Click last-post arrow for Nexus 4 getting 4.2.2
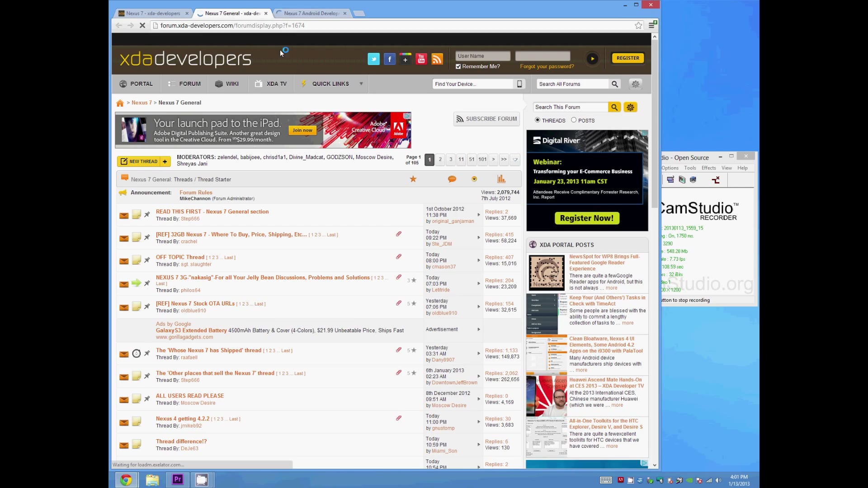The height and width of the screenshot is (488, 868). [479, 422]
